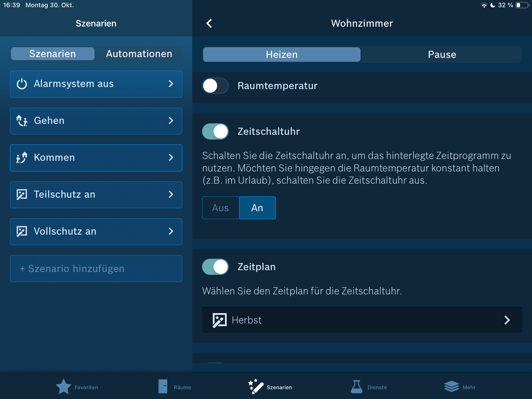This screenshot has height=399, width=532.
Task: Enable the Raumtemperatur switch
Action: [x=215, y=86]
